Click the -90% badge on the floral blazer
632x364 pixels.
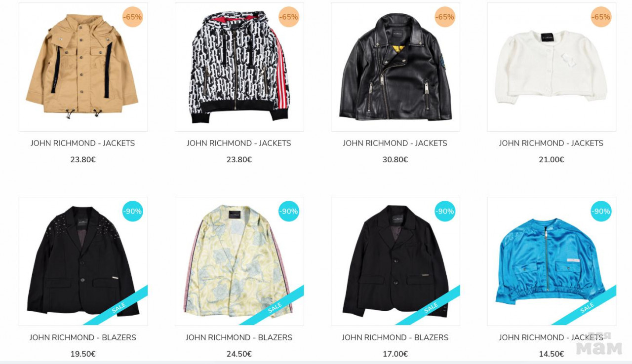(x=289, y=211)
